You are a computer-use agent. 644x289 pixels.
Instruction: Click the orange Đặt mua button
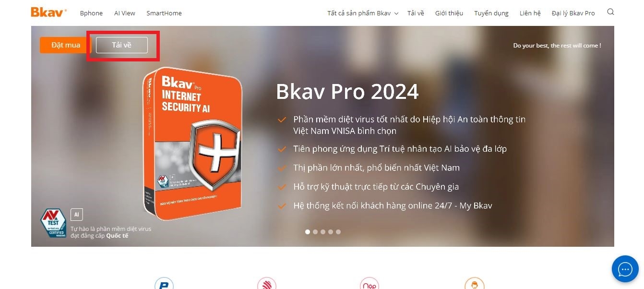pyautogui.click(x=66, y=45)
